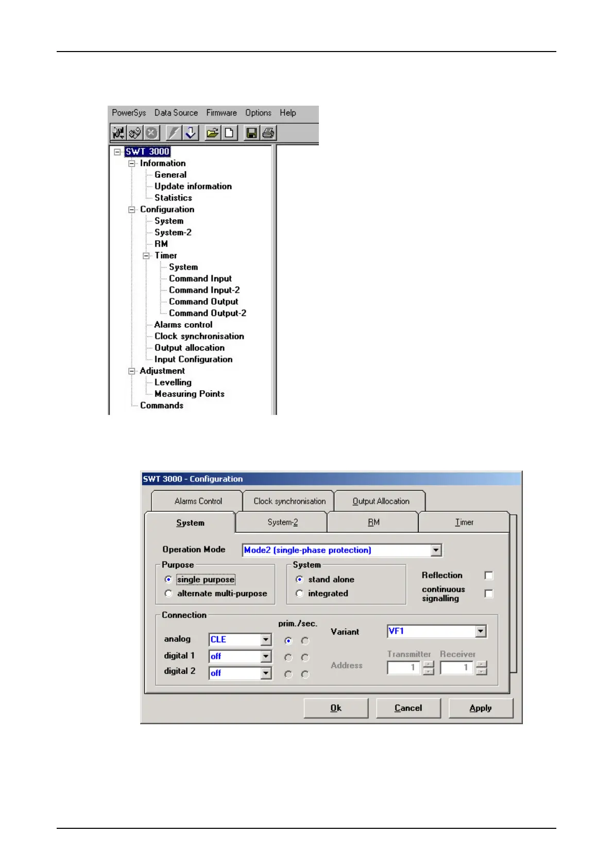Viewport: 613px width, 868px height.
Task: Collapse the Configuration tree branch
Action: pos(132,210)
